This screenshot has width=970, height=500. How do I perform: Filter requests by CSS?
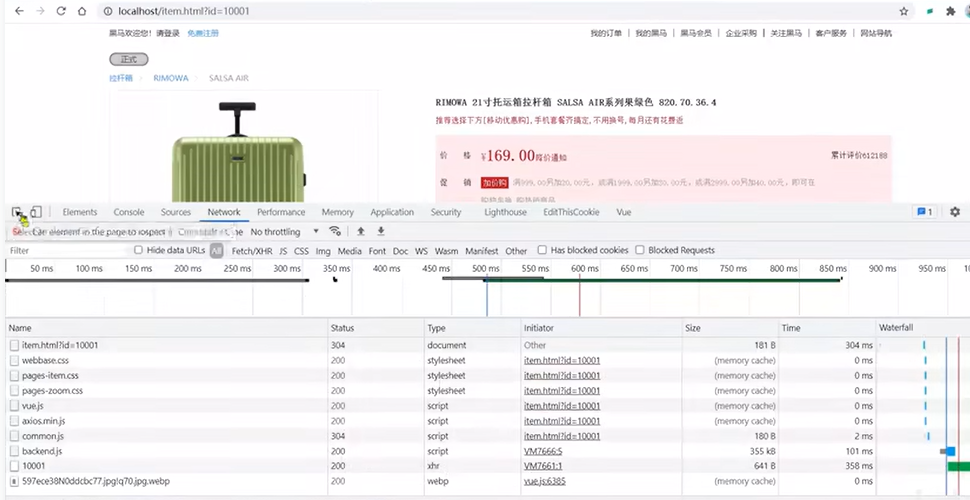(301, 251)
